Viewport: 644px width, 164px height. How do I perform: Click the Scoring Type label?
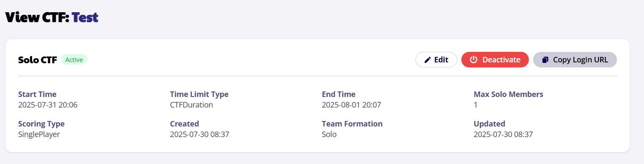(41, 124)
